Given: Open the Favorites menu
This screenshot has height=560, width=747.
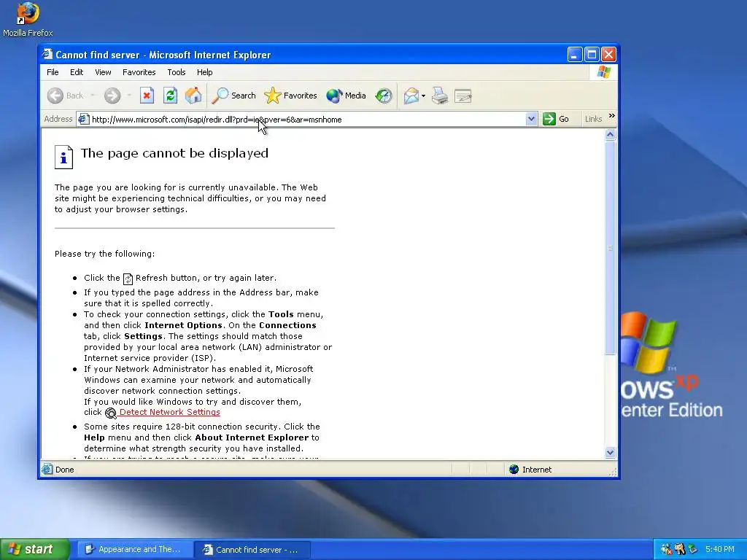Looking at the screenshot, I should (139, 72).
